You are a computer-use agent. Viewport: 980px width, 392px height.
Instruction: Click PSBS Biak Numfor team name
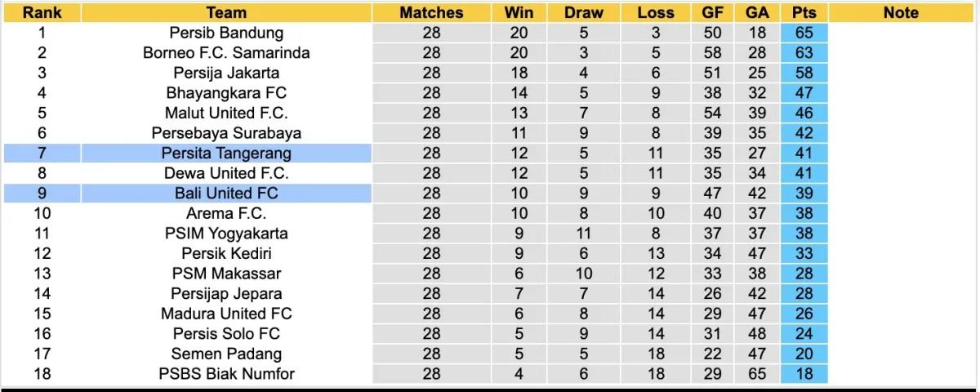click(226, 374)
